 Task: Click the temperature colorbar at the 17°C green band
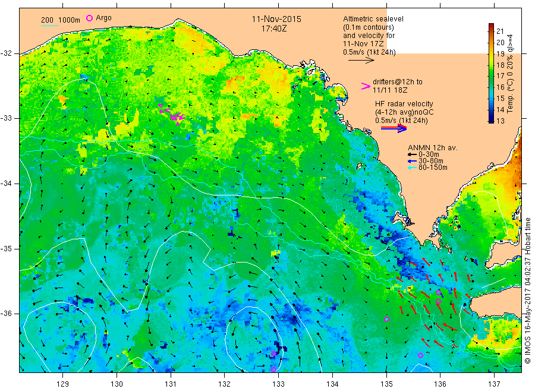click(491, 75)
